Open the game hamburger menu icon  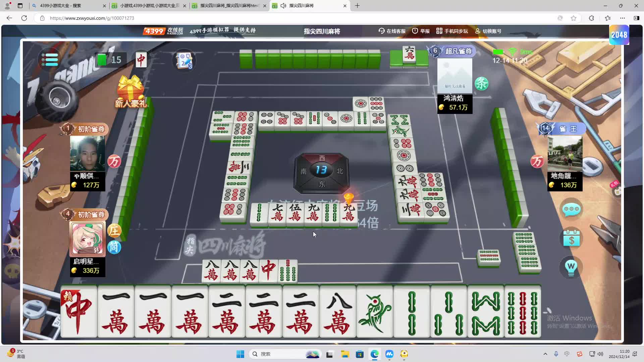click(x=50, y=60)
